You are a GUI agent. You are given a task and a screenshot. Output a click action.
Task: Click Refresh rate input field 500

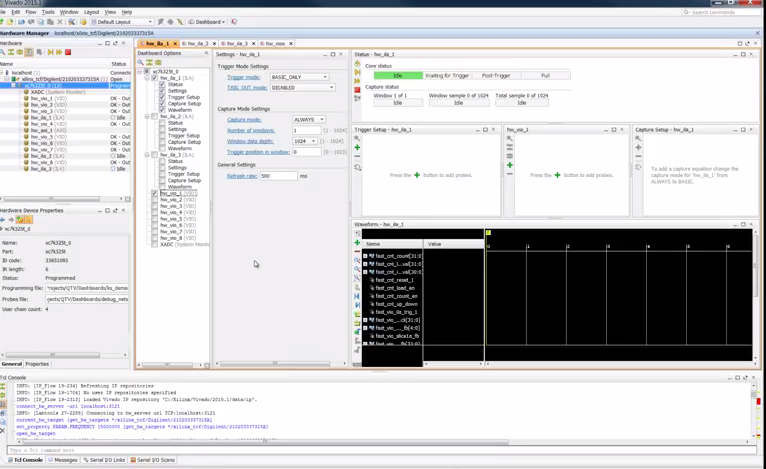click(278, 176)
